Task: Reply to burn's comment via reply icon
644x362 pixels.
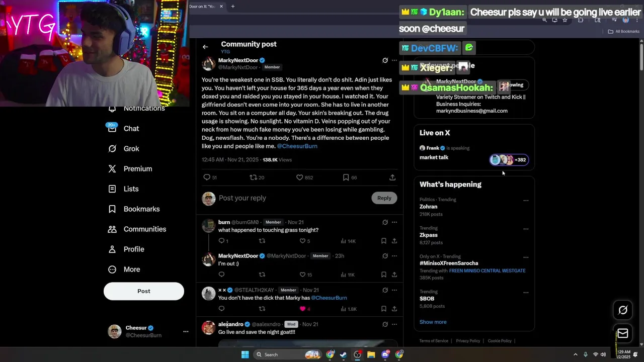Action: [221, 241]
